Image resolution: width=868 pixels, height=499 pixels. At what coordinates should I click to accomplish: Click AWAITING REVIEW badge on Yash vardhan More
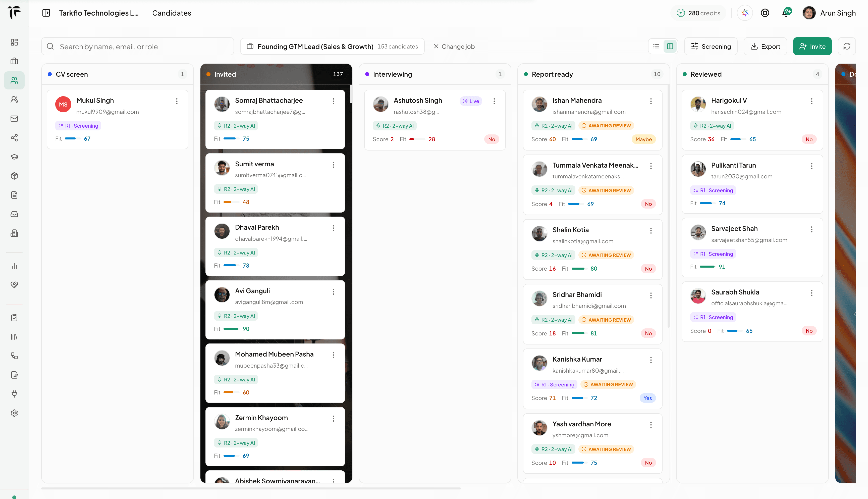(x=606, y=449)
